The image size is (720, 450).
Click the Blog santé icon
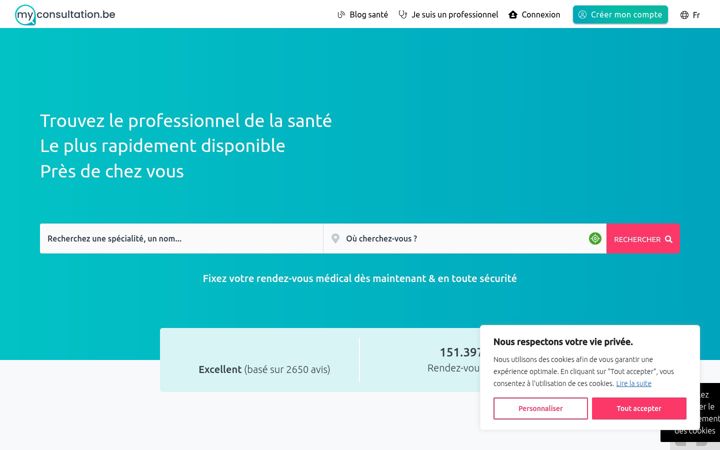point(341,15)
